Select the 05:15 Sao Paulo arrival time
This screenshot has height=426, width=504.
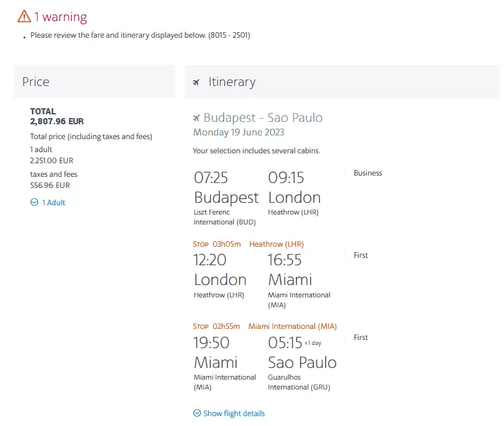pos(285,343)
